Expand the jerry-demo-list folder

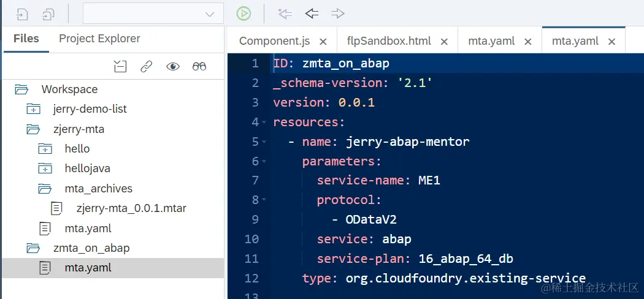[33, 109]
